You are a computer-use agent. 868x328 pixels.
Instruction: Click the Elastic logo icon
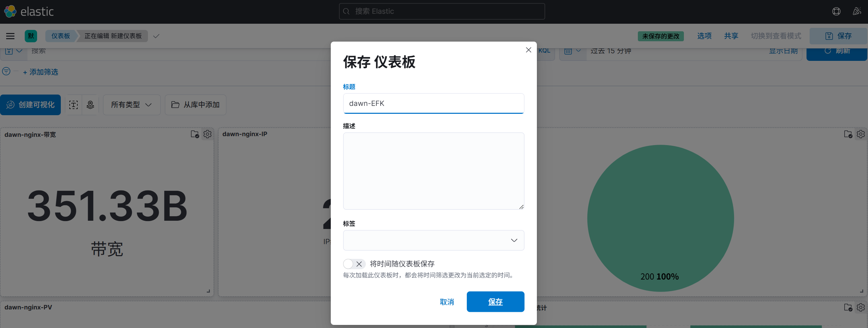(x=10, y=11)
